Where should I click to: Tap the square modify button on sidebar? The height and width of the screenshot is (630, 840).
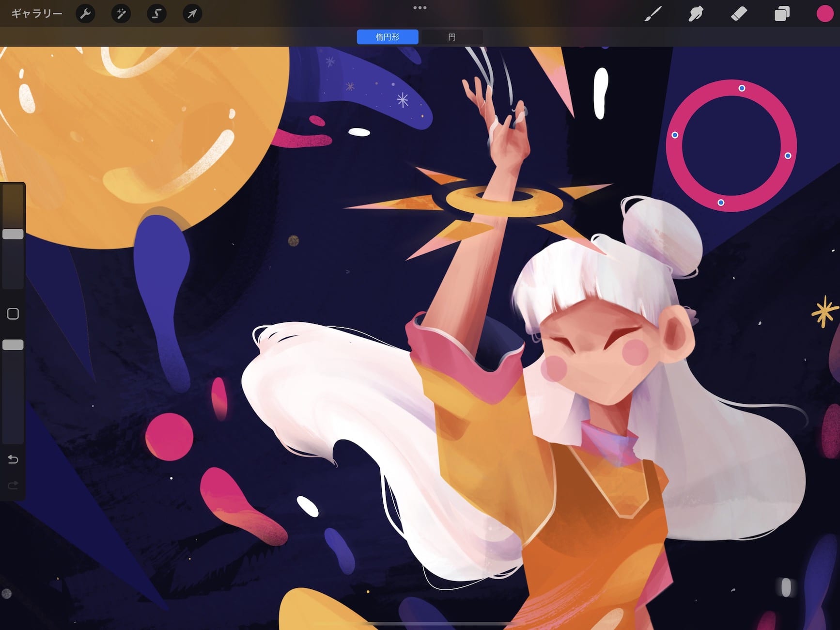point(13,314)
